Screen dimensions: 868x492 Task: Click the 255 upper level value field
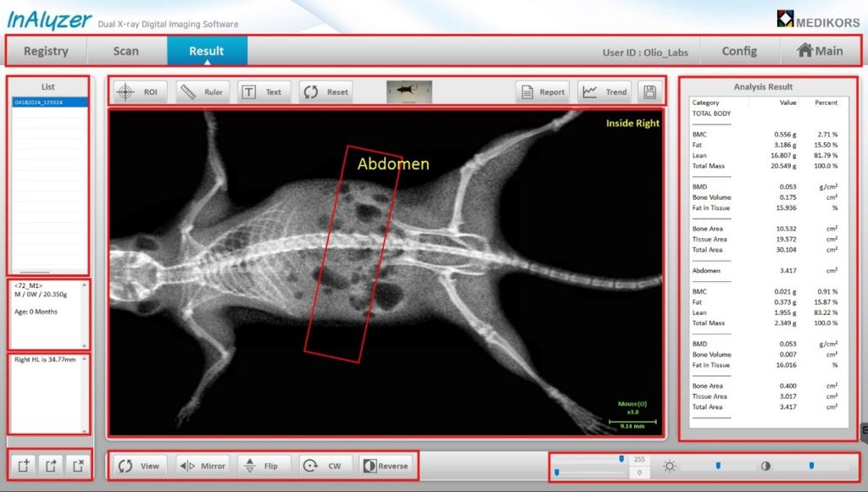point(639,459)
